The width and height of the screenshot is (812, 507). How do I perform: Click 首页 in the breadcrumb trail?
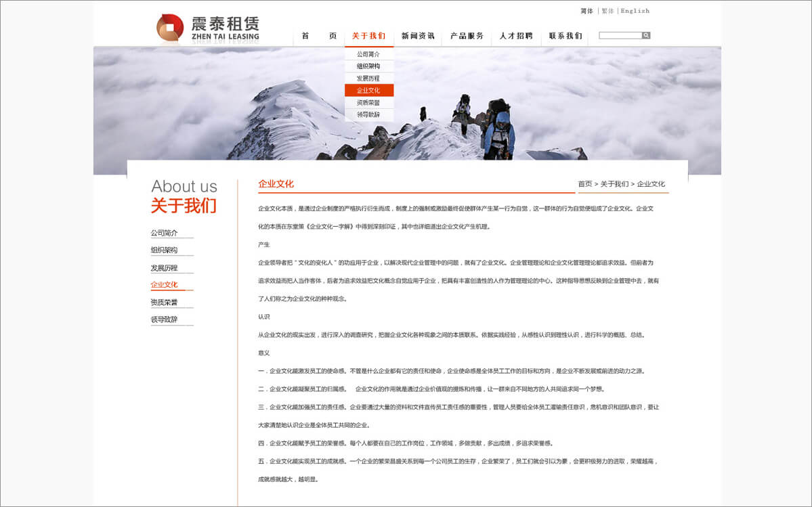[x=584, y=184]
